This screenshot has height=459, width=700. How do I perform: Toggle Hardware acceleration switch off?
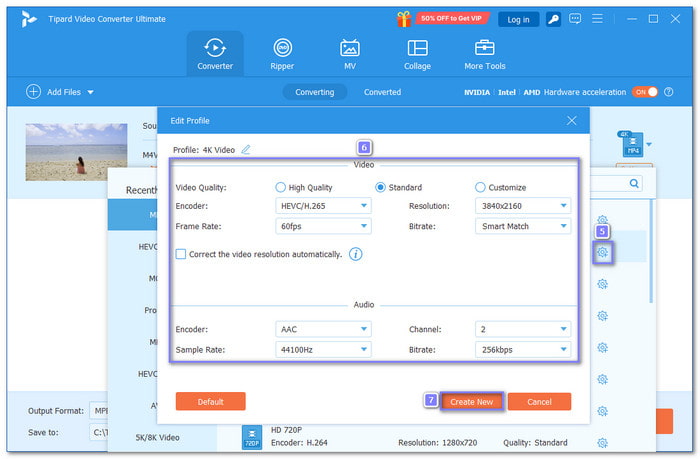click(645, 92)
